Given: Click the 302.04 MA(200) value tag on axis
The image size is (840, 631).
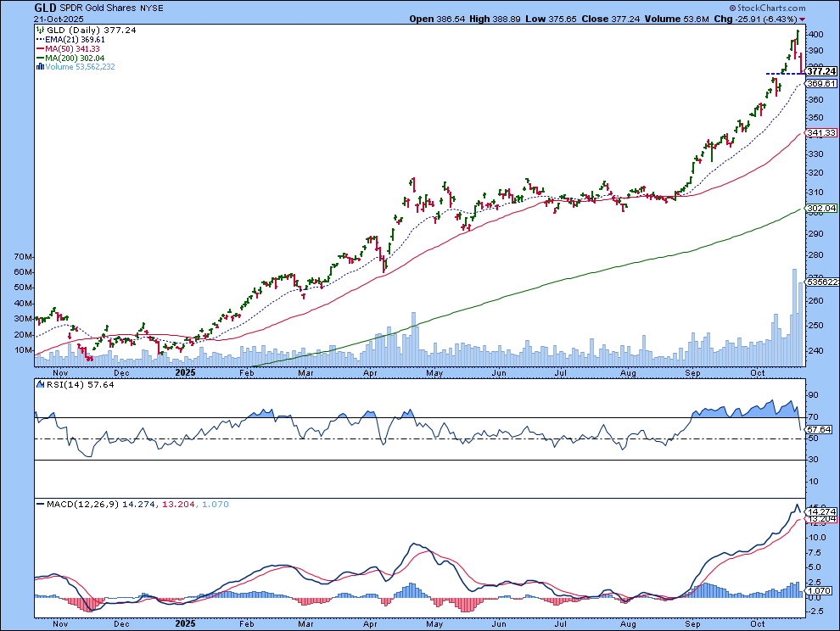Looking at the screenshot, I should pyautogui.click(x=821, y=208).
